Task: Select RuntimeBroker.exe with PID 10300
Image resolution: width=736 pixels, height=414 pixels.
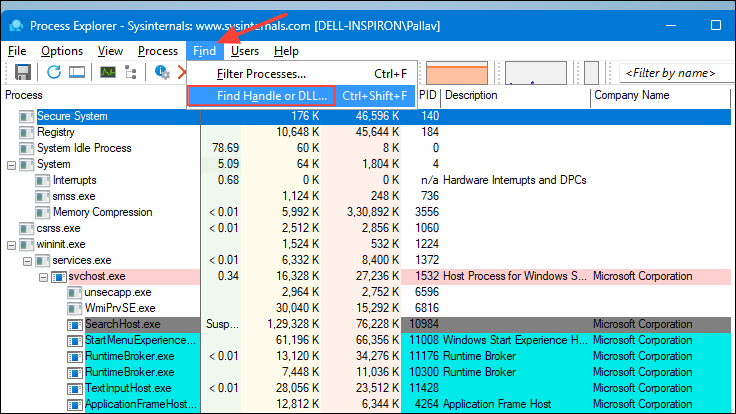Action: pyautogui.click(x=366, y=372)
